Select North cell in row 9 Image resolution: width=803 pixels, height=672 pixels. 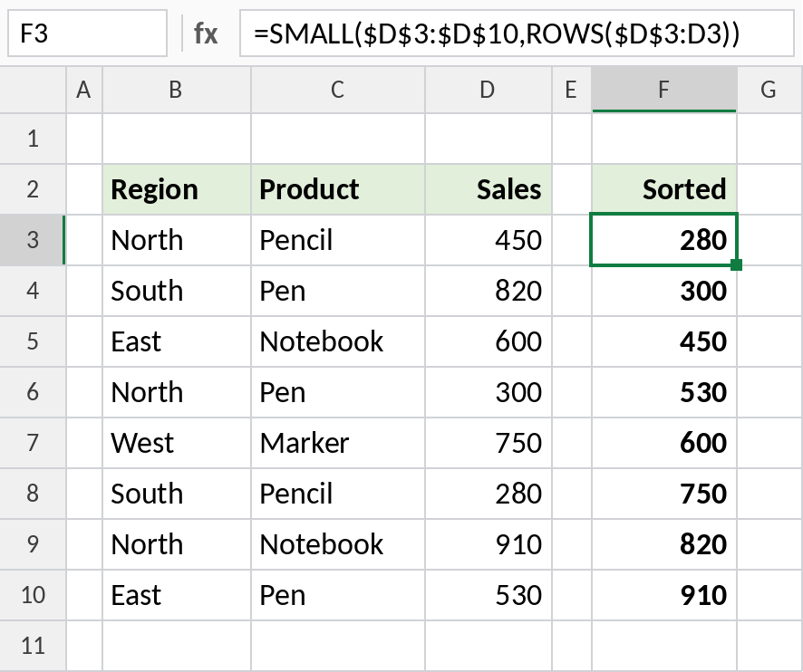click(x=177, y=544)
